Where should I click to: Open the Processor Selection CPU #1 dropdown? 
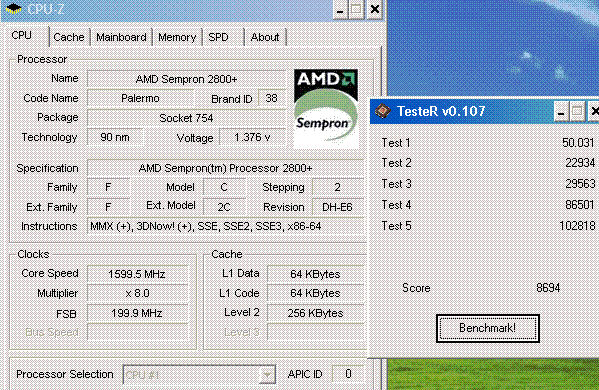click(x=199, y=375)
